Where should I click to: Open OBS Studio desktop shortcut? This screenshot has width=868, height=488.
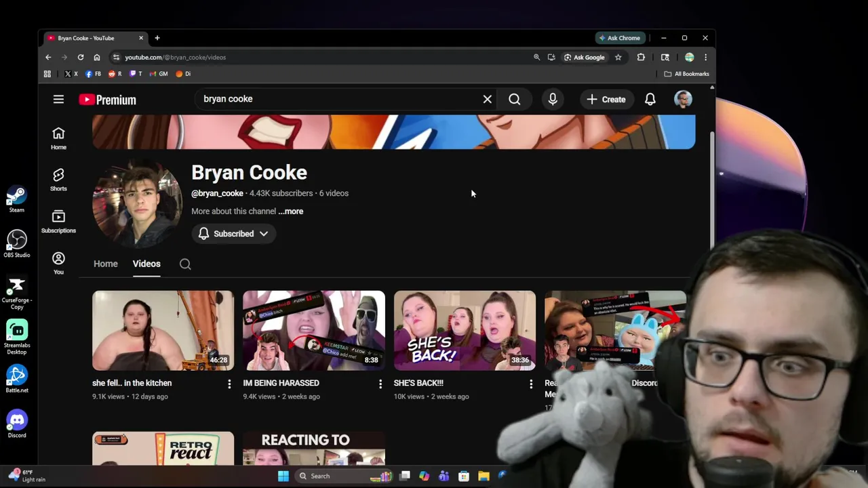(x=17, y=244)
